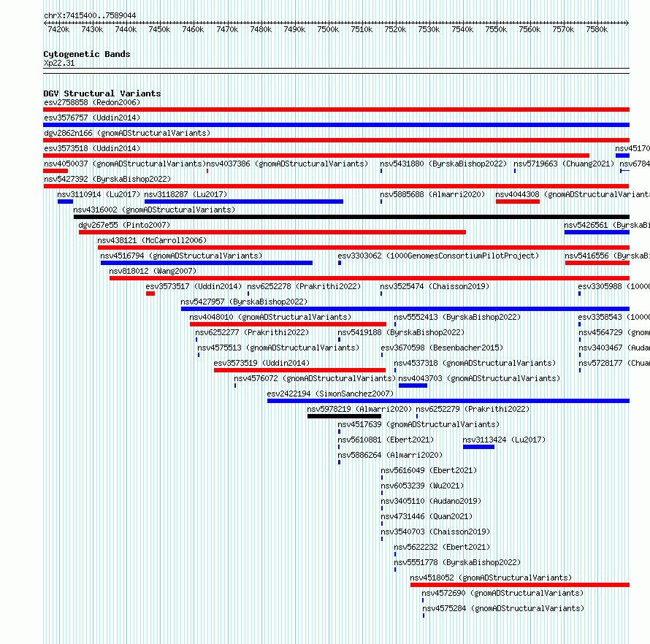Click the nsv4518052 red variant bar
Screen dimensions: 650x644
click(x=520, y=585)
